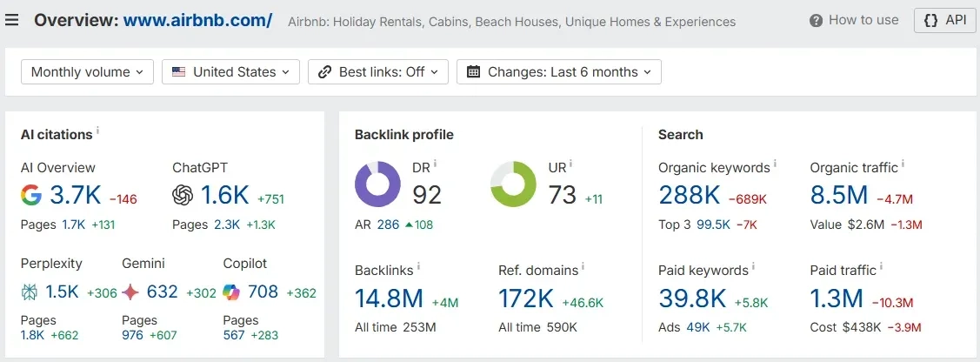Click the info icon next to Organic traffic
The width and height of the screenshot is (980, 362).
click(903, 164)
